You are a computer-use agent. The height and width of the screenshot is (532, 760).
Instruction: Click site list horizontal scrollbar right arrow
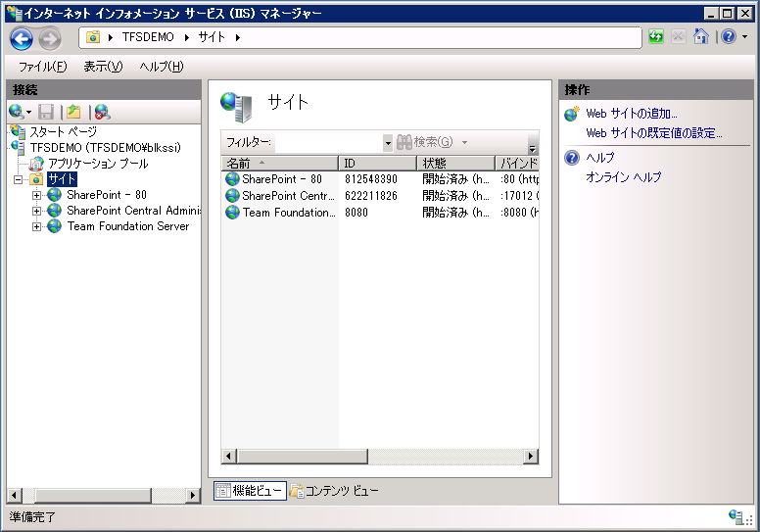[531, 456]
